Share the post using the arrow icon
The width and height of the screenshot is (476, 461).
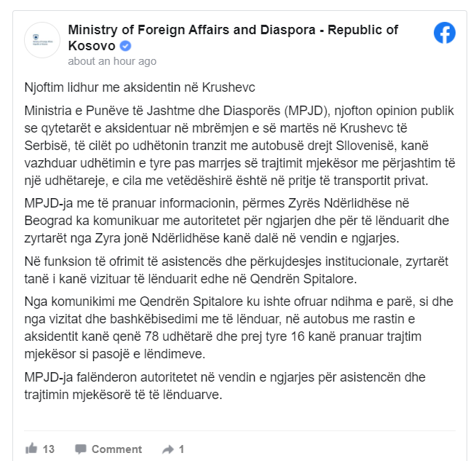pos(168,449)
